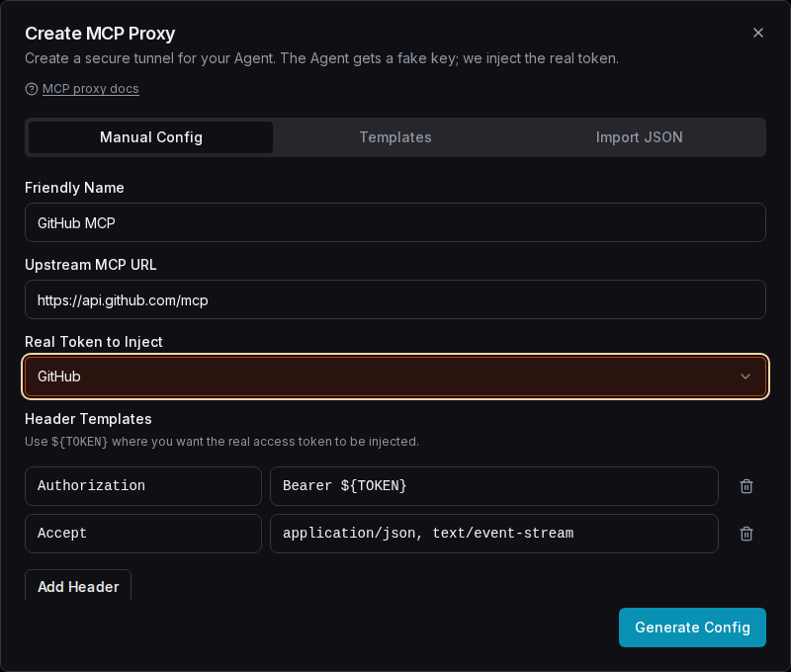The height and width of the screenshot is (672, 791).
Task: Select the Manual Config tab
Action: [x=151, y=137]
